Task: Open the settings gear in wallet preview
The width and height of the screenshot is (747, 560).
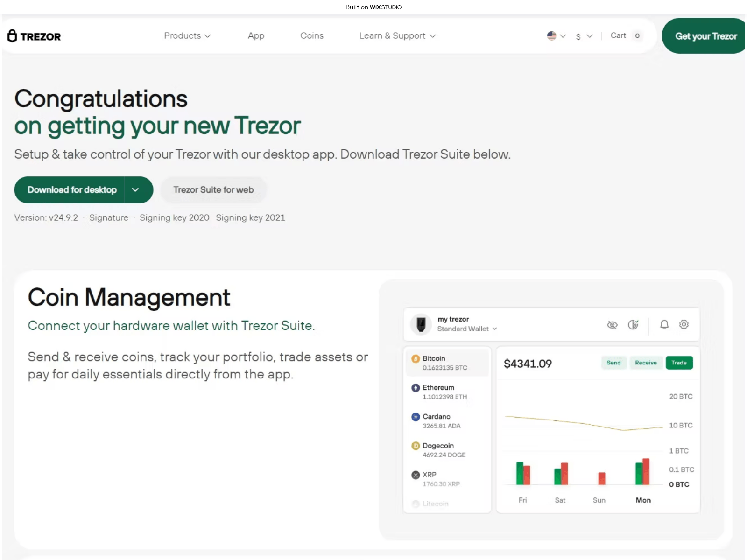Action: tap(684, 324)
